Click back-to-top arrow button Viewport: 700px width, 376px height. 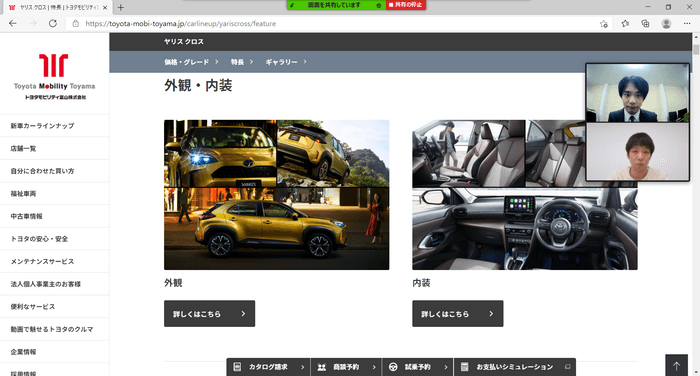pos(676,366)
